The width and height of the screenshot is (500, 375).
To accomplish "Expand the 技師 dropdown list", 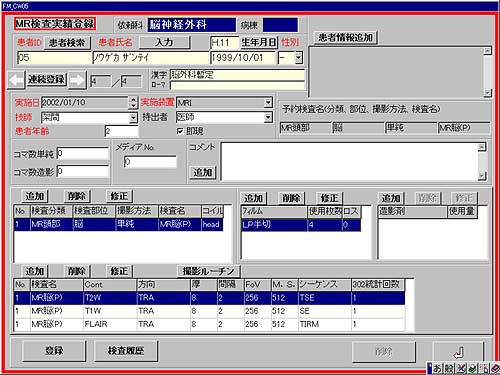I will pyautogui.click(x=133, y=117).
